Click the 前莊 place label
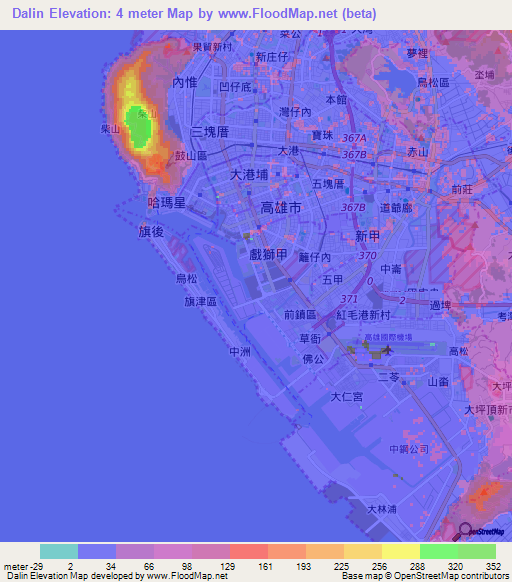This screenshot has width=512, height=582. (462, 189)
